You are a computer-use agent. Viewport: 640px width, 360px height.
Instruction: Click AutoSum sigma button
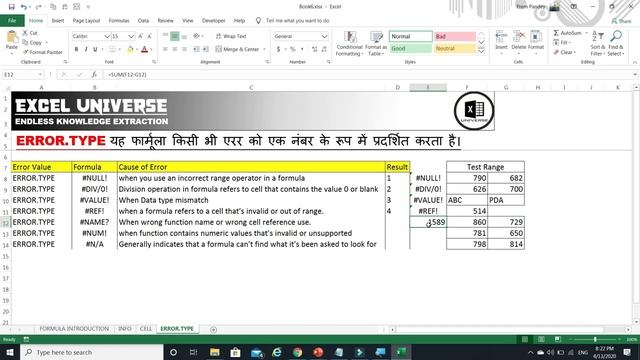567,33
